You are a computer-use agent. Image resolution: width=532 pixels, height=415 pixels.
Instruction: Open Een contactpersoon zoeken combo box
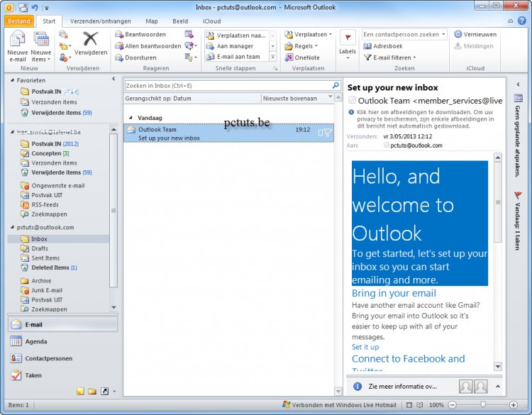click(x=404, y=34)
